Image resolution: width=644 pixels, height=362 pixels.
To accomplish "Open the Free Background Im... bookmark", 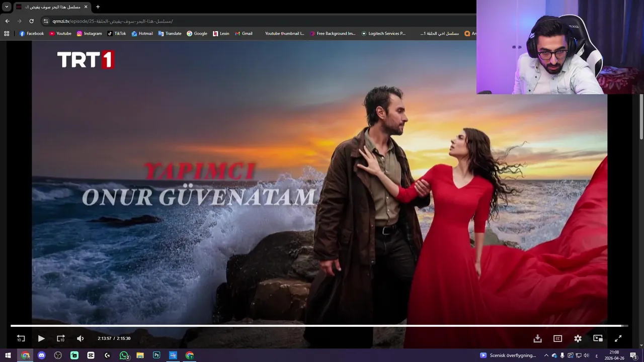I will tap(333, 34).
